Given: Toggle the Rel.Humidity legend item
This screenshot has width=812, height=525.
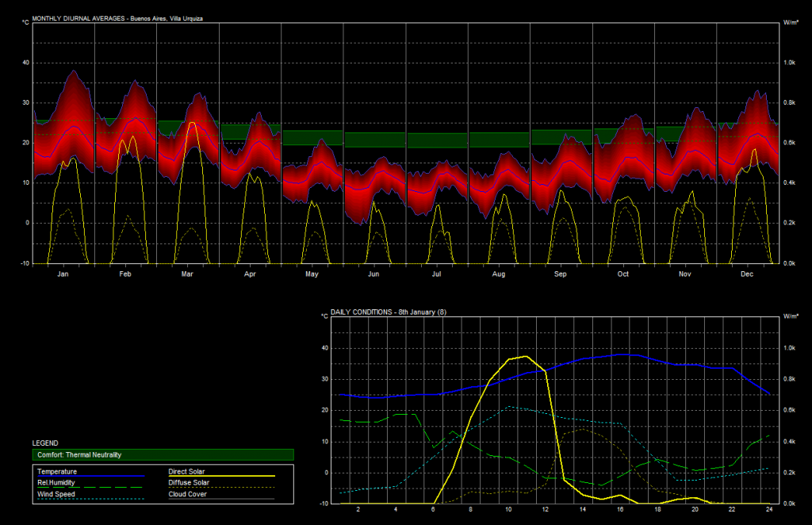Looking at the screenshot, I should [x=55, y=483].
